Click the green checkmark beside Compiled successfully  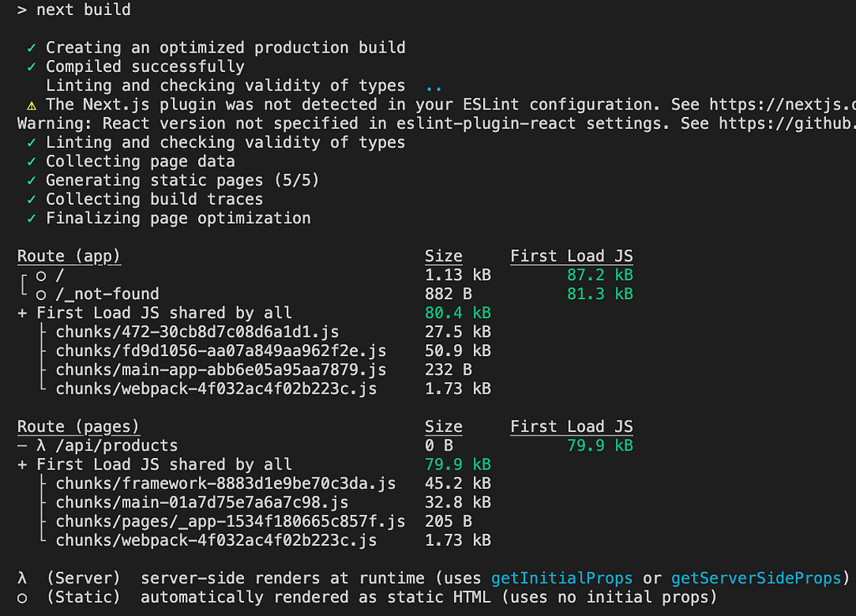(32, 67)
